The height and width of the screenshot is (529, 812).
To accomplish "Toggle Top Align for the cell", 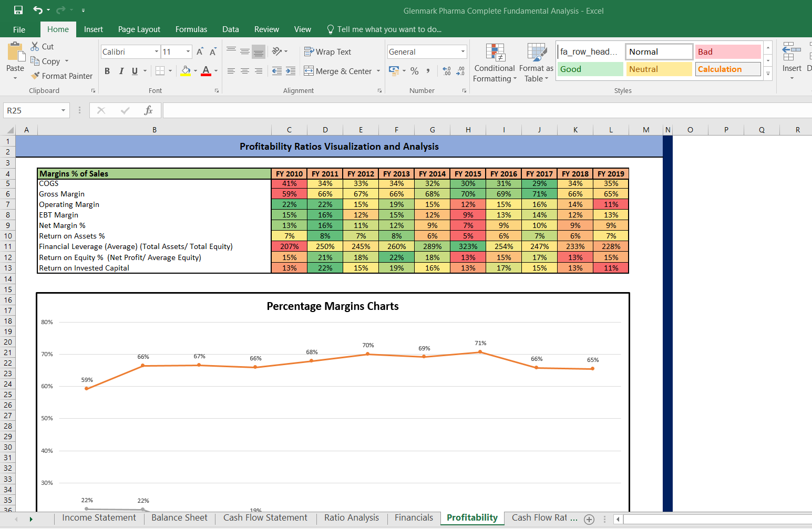I will (x=231, y=51).
